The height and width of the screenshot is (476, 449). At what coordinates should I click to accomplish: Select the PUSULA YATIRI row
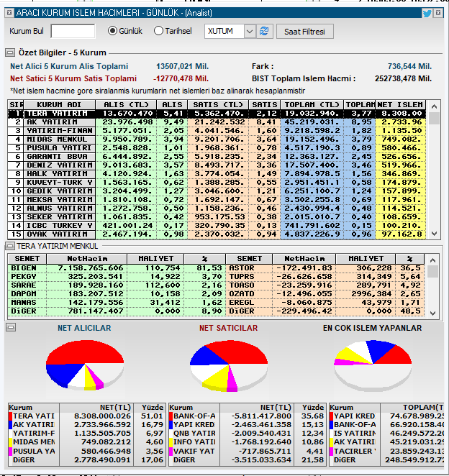217,148
